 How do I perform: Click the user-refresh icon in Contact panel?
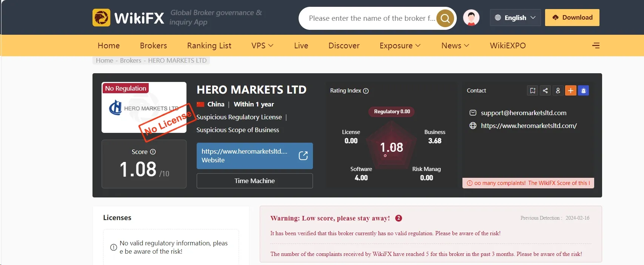click(558, 91)
